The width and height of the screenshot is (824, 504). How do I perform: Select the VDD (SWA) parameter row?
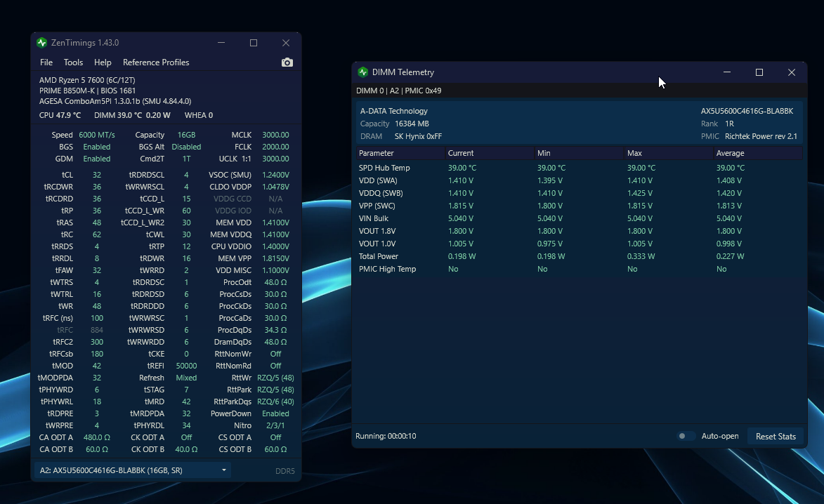[579, 180]
